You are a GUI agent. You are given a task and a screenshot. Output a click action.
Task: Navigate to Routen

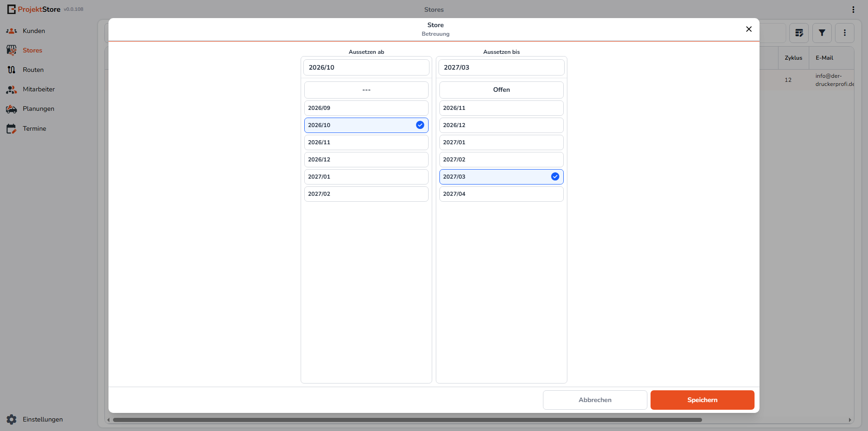pyautogui.click(x=33, y=70)
